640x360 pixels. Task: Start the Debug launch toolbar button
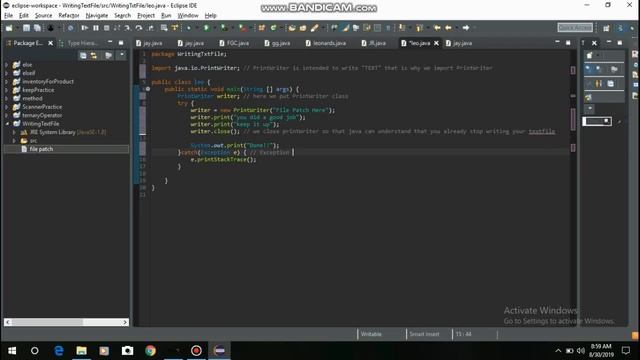coord(189,28)
